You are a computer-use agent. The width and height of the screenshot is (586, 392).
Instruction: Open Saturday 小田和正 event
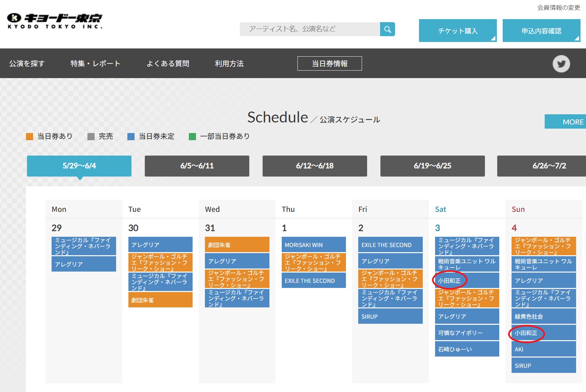pos(467,280)
